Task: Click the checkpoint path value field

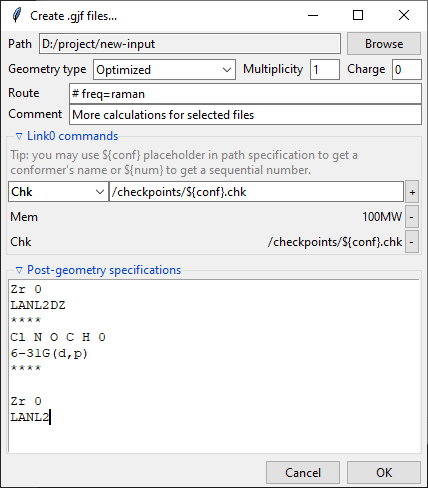Action: 256,192
